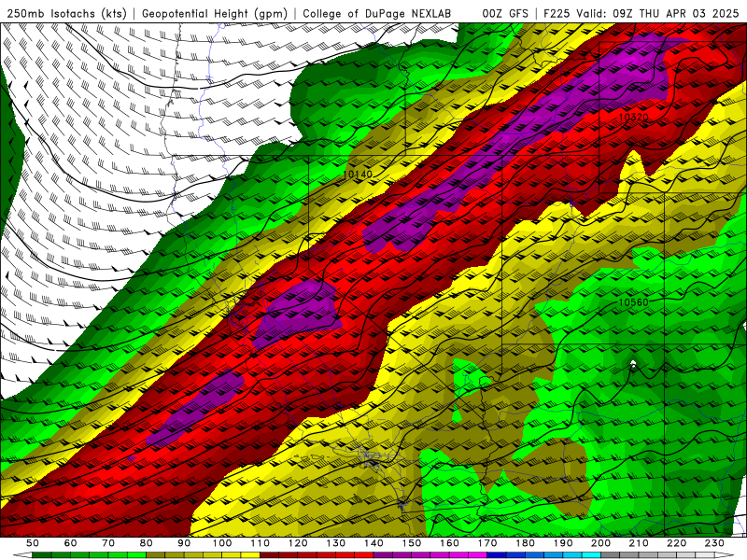The height and width of the screenshot is (560, 747).
Task: Click the 90 value on the color scale
Action: click(x=184, y=543)
